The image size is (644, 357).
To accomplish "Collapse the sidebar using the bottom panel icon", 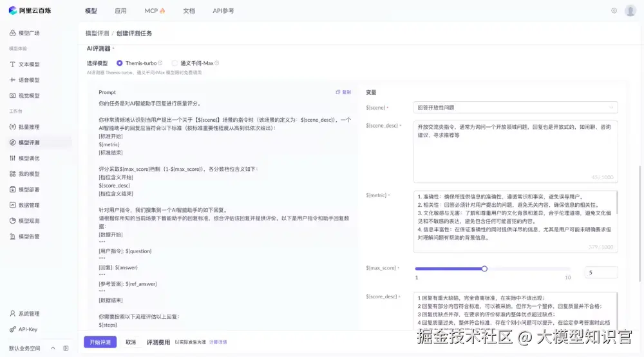I will pyautogui.click(x=65, y=348).
